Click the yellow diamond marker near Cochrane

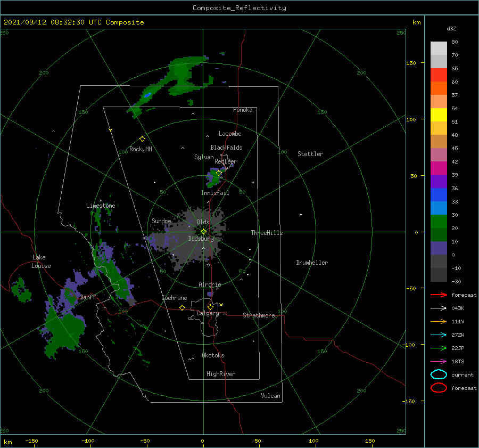(183, 307)
